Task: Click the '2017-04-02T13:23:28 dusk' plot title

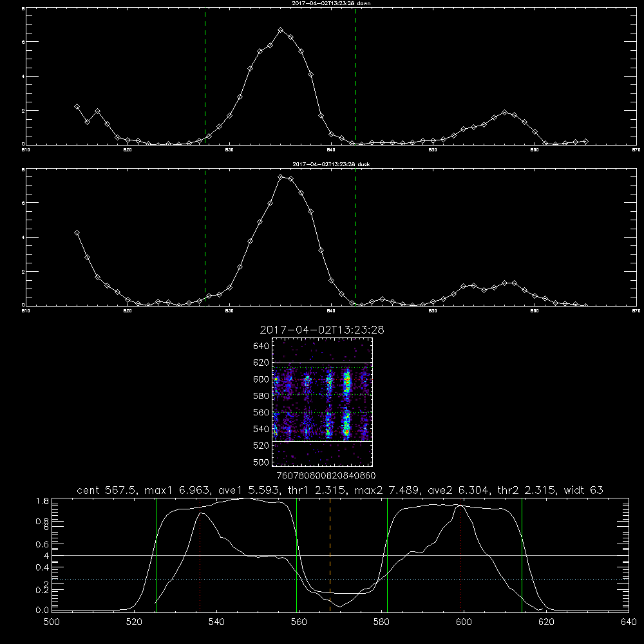Action: [x=331, y=164]
